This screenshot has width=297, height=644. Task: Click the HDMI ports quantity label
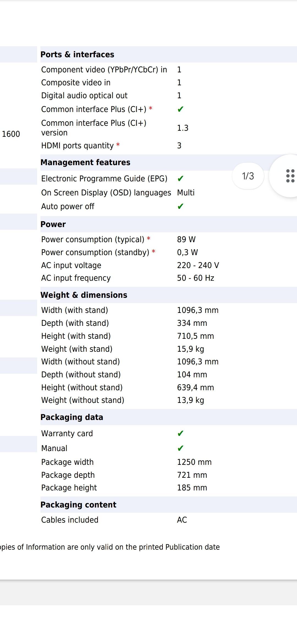tap(77, 146)
